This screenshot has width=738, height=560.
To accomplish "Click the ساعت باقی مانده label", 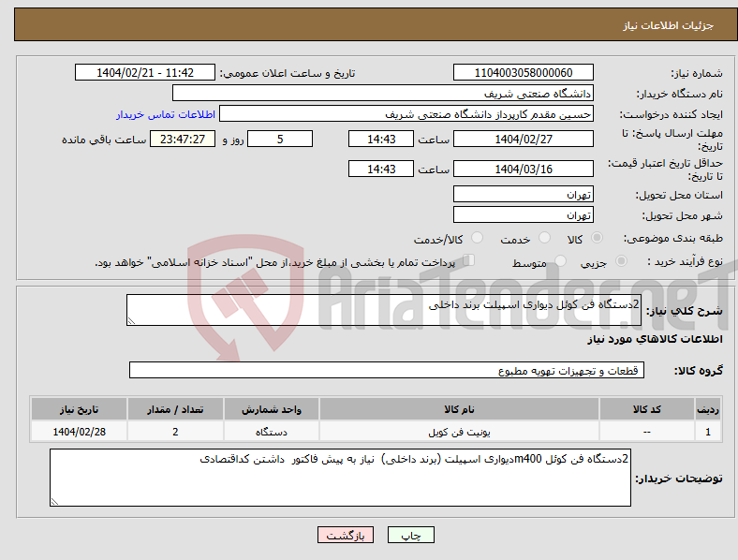I will pyautogui.click(x=104, y=140).
